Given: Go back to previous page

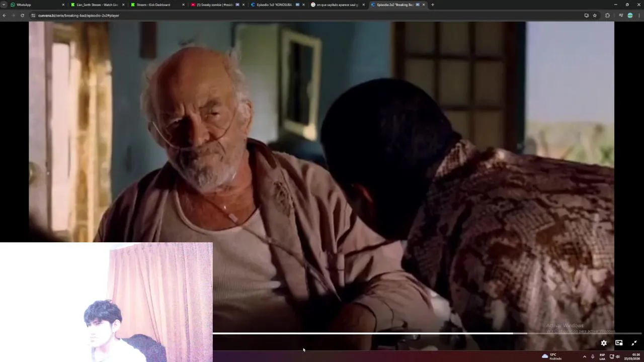Looking at the screenshot, I should tap(4, 16).
